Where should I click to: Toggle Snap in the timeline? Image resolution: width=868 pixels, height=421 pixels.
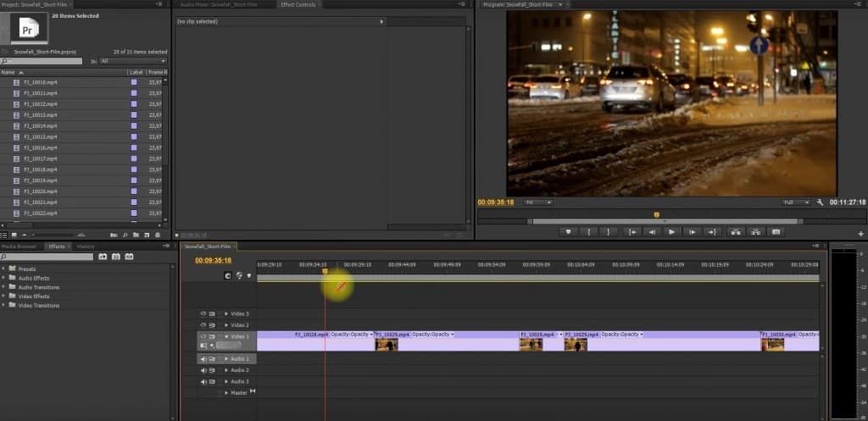(227, 275)
